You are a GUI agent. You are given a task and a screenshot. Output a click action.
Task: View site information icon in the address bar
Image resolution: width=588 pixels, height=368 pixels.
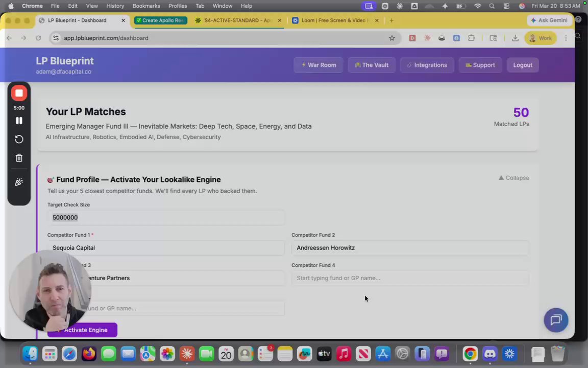pyautogui.click(x=56, y=38)
